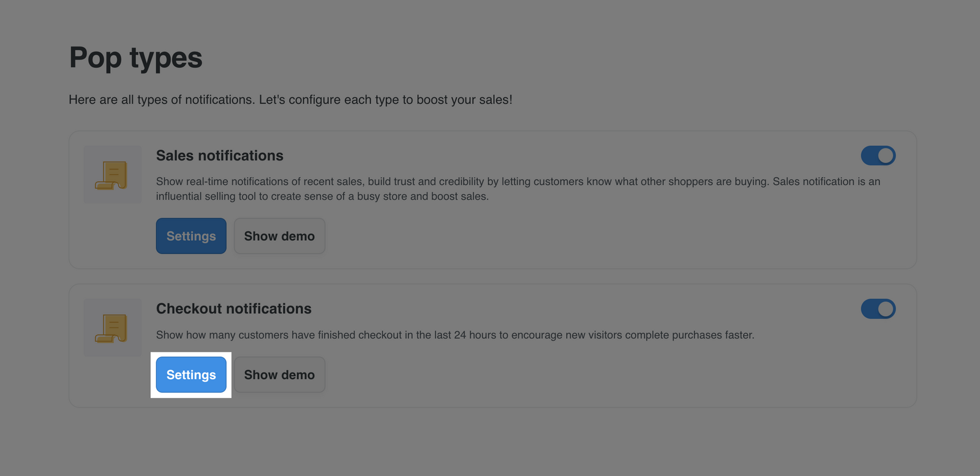Open Settings for Sales notifications
The height and width of the screenshot is (476, 980).
(191, 236)
